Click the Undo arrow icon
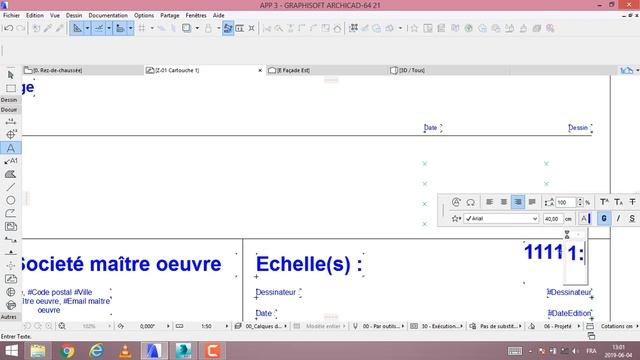Image resolution: width=640 pixels, height=360 pixels. point(9,28)
